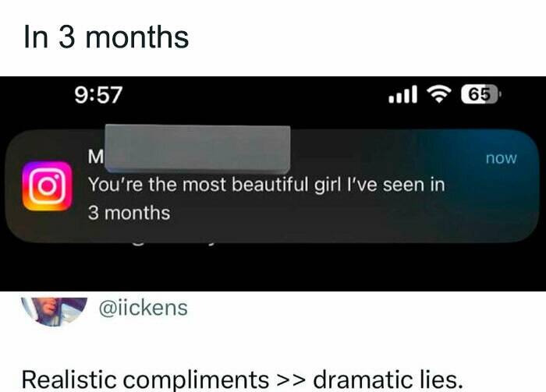Tap the 'In 3 months' caption text

click(x=106, y=37)
